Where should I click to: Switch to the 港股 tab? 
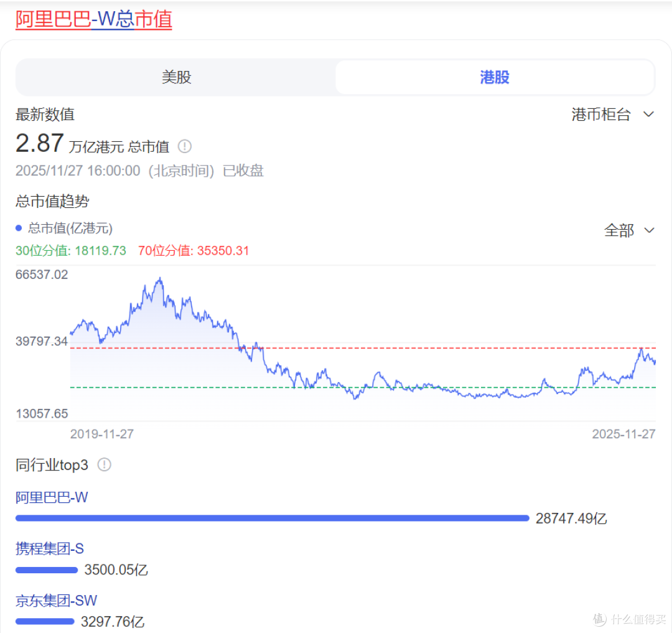coord(495,77)
